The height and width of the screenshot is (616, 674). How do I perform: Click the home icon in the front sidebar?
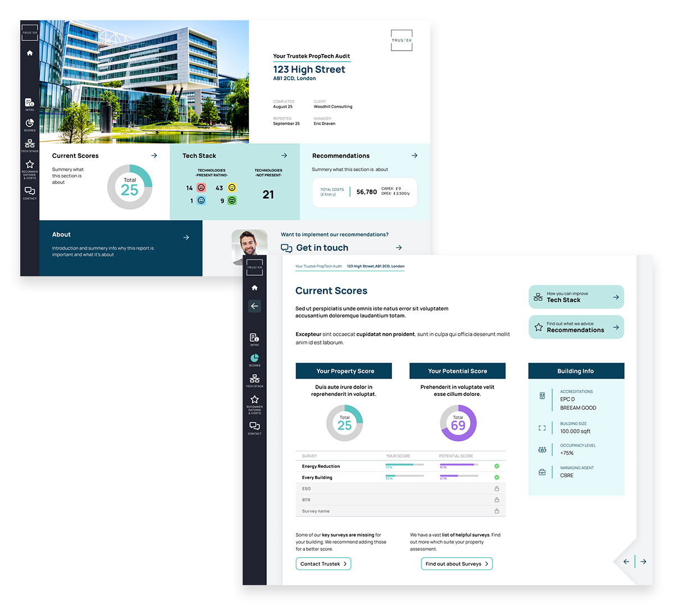pyautogui.click(x=254, y=288)
